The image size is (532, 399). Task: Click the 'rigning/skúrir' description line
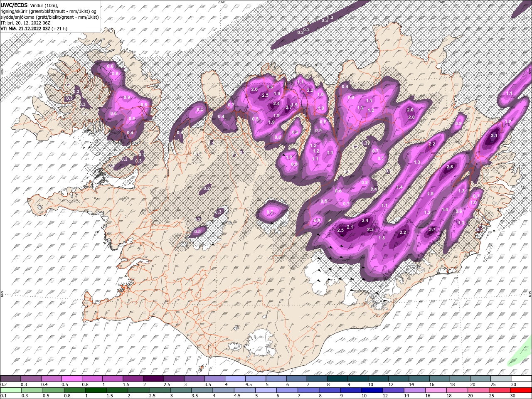click(x=49, y=11)
